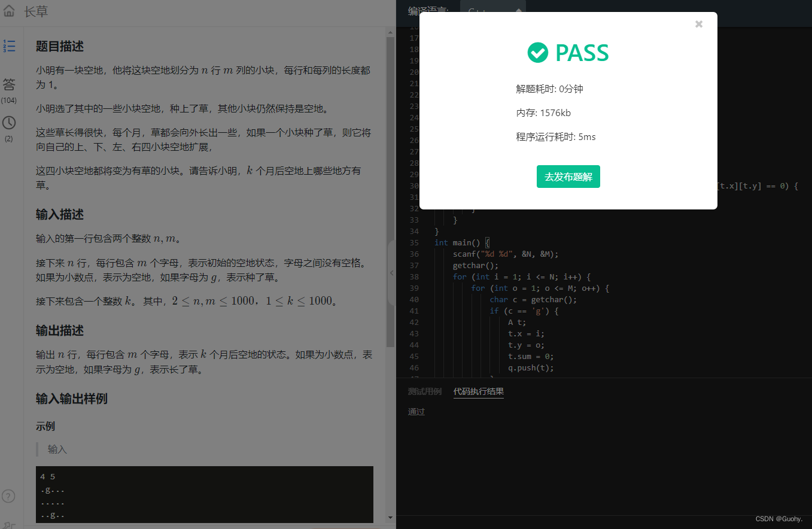Click the 通过 result text
Viewport: 812px width, 529px height.
[416, 412]
